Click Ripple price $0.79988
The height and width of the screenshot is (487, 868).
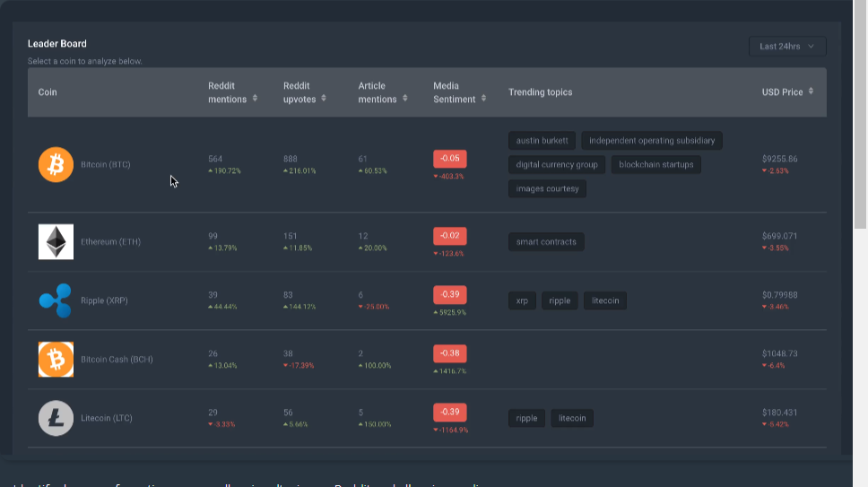779,295
